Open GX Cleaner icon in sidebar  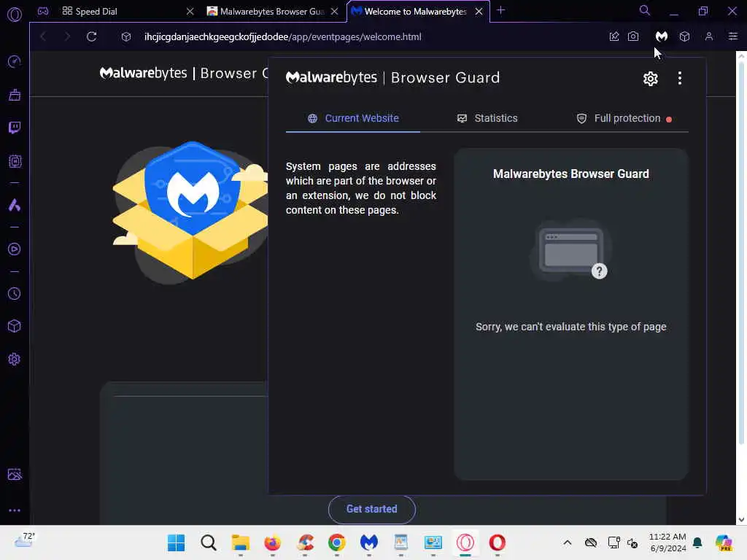[x=15, y=95]
